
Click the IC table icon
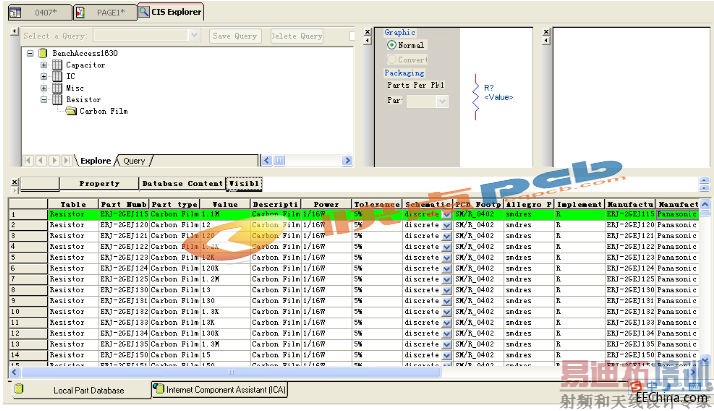tap(57, 76)
